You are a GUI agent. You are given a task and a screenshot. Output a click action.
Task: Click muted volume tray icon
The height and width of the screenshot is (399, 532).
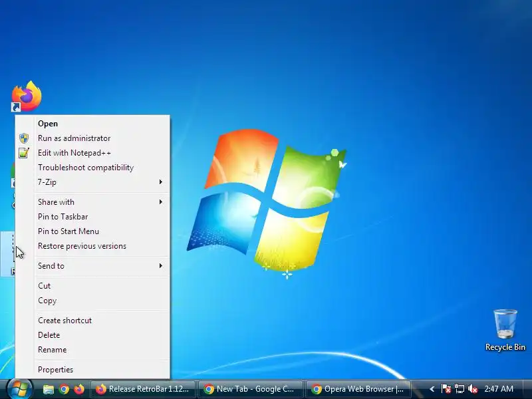tap(473, 389)
